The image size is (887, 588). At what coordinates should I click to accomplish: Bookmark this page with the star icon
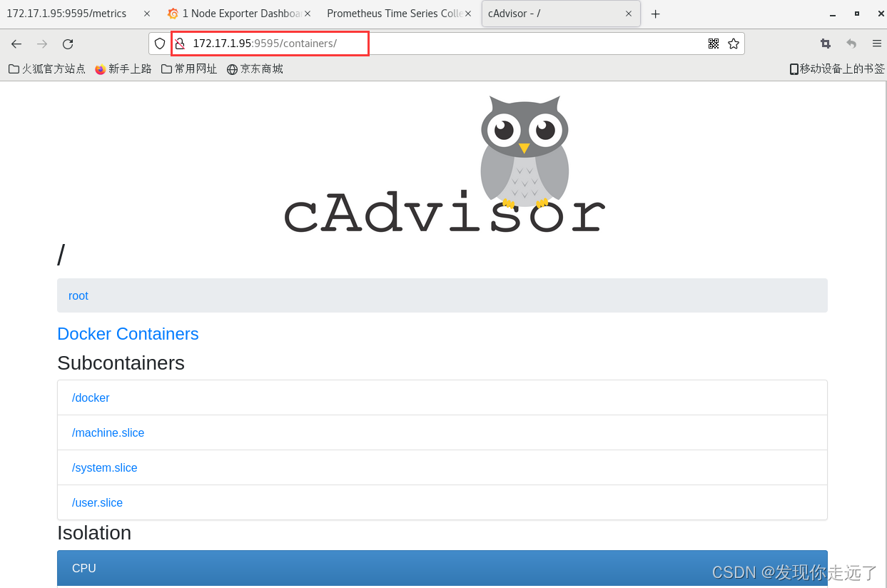tap(734, 44)
